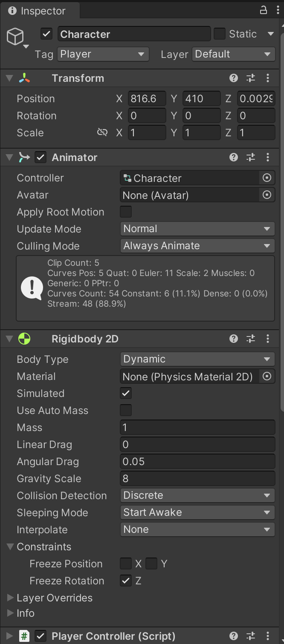Open the Controller object picker

[x=267, y=178]
